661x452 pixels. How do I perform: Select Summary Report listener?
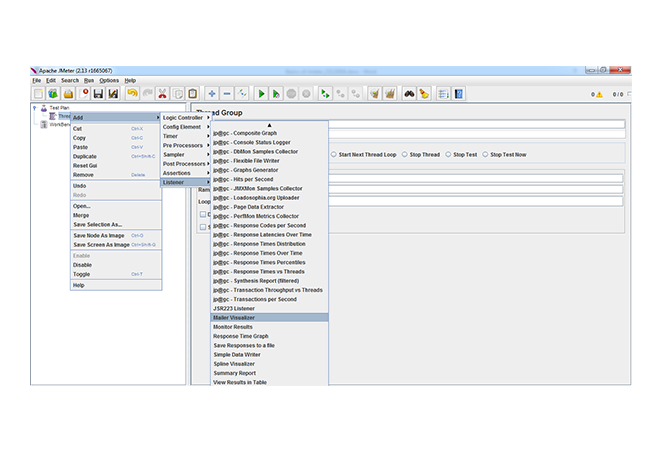pyautogui.click(x=269, y=373)
